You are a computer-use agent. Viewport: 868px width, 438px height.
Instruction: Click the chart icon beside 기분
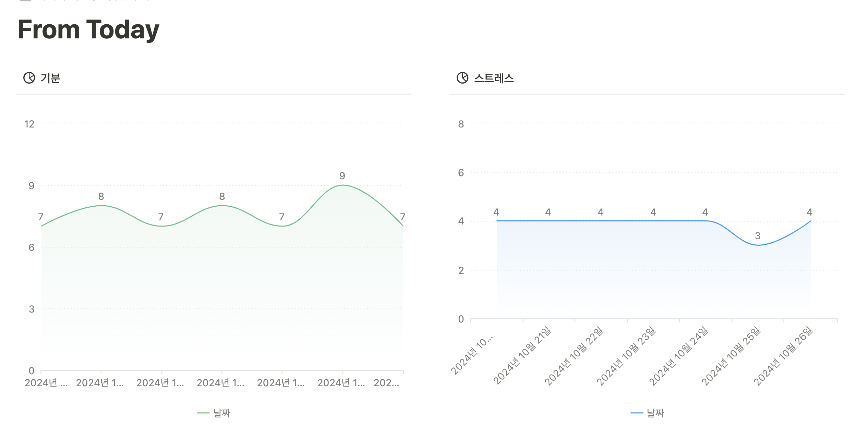pyautogui.click(x=29, y=78)
